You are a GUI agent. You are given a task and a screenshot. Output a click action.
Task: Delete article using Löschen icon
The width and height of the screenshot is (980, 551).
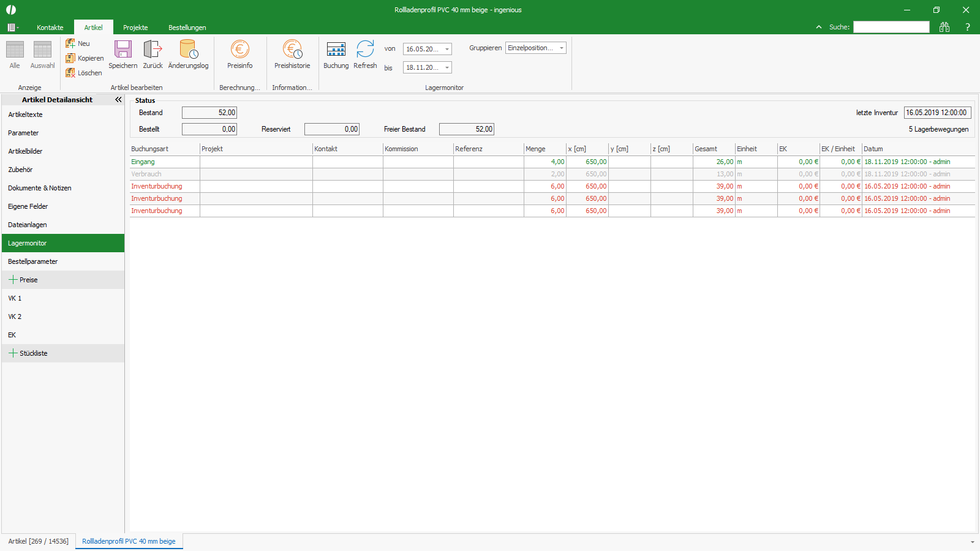pos(70,72)
